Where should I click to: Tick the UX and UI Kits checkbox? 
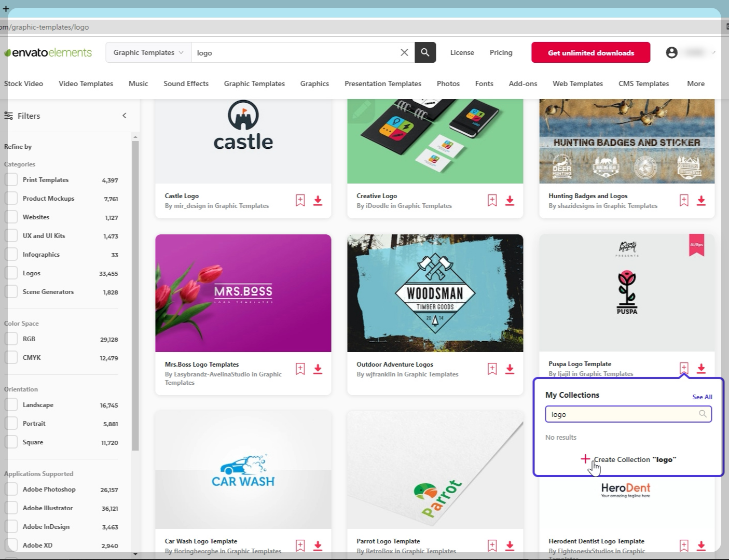tap(11, 236)
